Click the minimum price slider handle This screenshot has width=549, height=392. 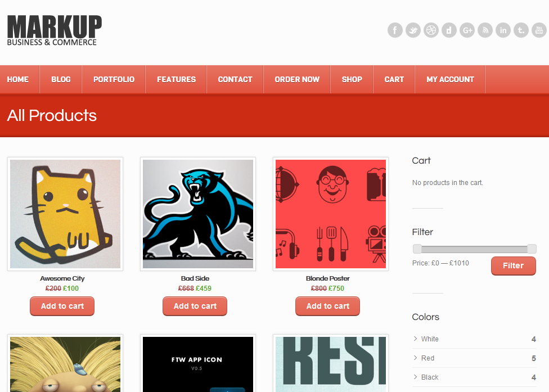coord(417,249)
